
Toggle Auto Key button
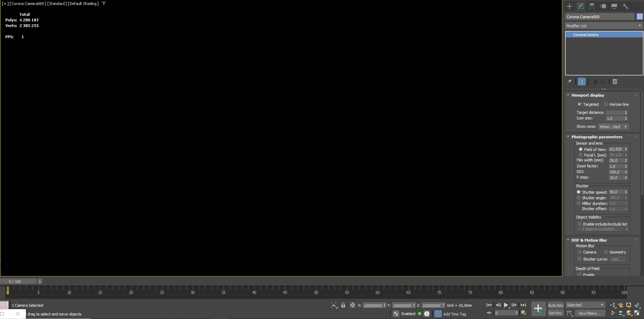tap(555, 305)
